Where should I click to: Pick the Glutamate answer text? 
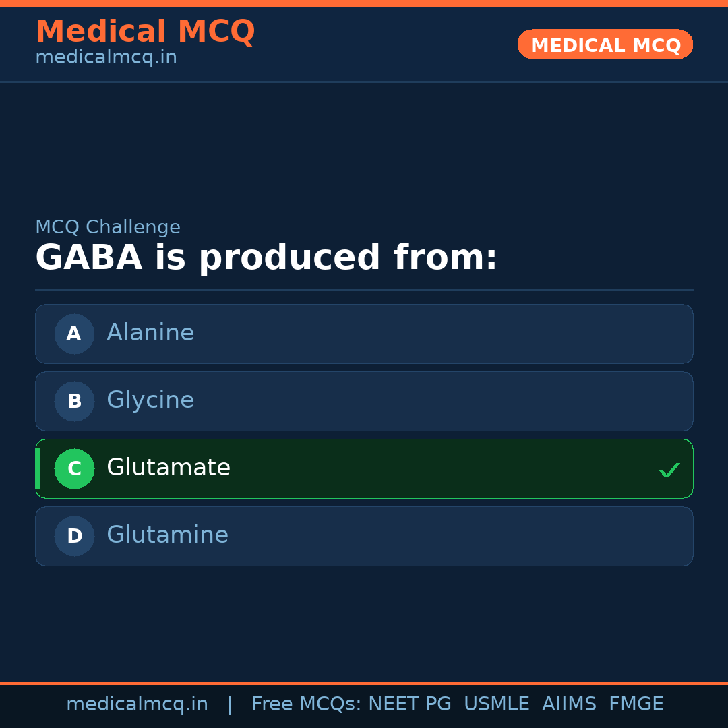[169, 468]
